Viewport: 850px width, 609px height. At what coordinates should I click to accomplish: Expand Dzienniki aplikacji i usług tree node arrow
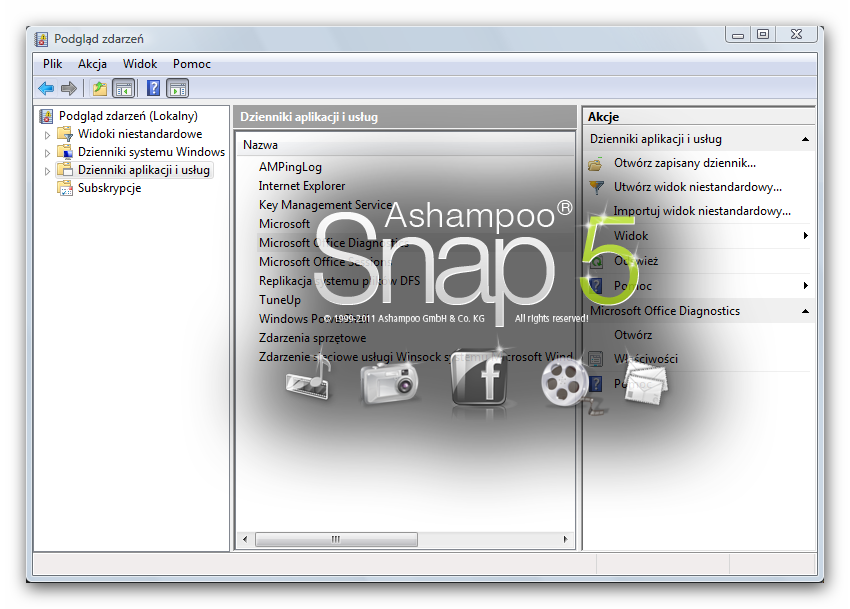click(x=48, y=171)
